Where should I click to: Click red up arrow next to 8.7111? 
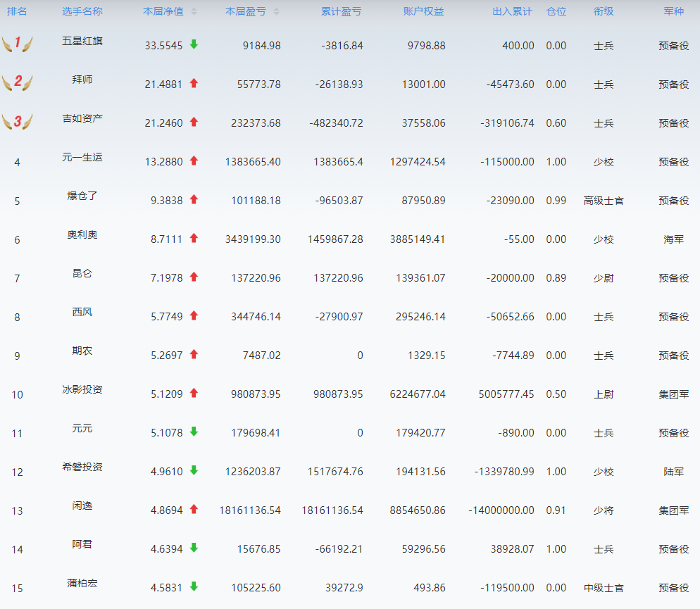pos(194,238)
